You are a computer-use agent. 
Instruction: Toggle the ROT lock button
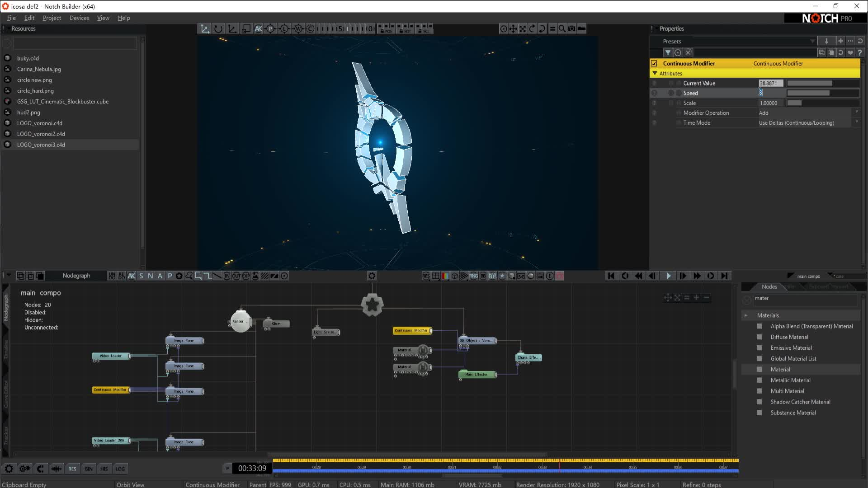(x=405, y=29)
